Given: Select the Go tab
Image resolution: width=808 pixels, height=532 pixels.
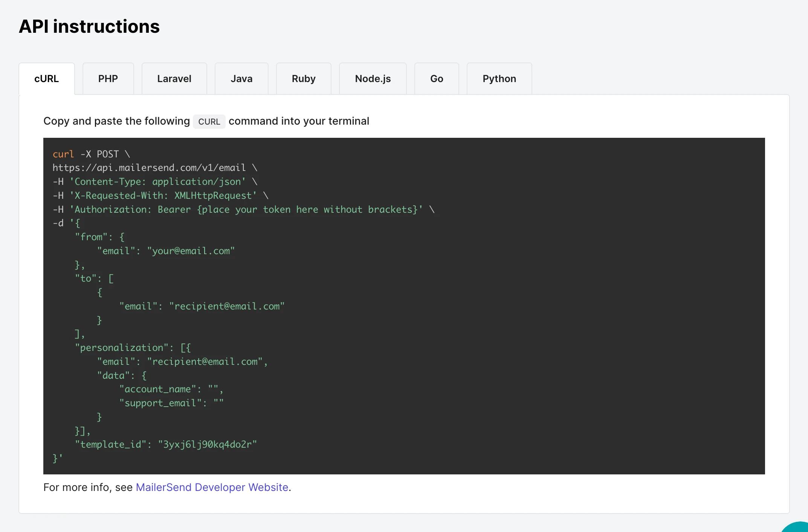Looking at the screenshot, I should (x=437, y=79).
